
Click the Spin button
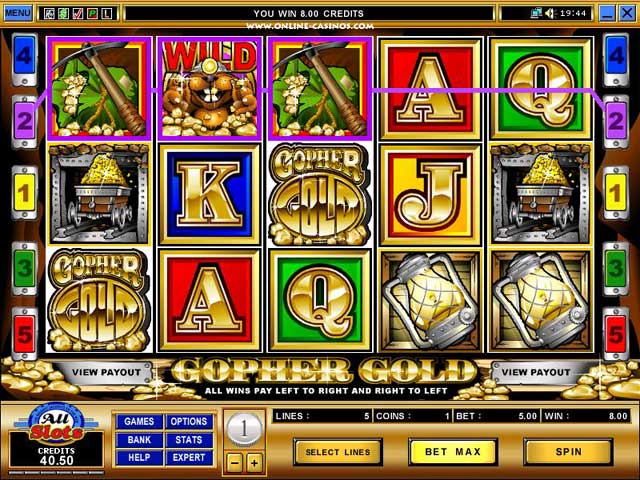(569, 452)
